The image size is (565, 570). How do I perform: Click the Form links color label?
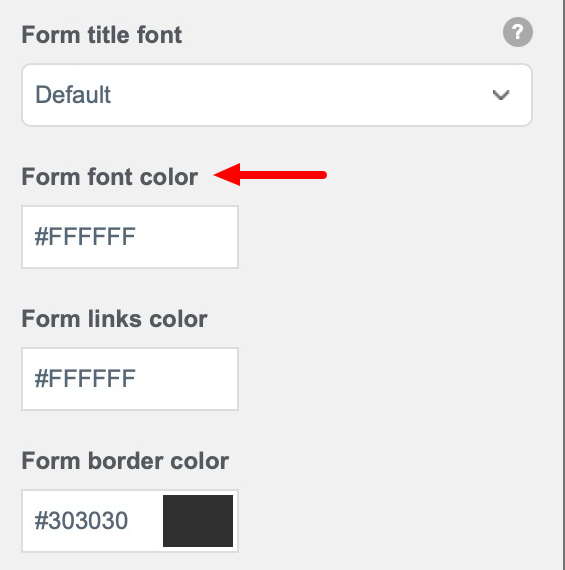115,319
